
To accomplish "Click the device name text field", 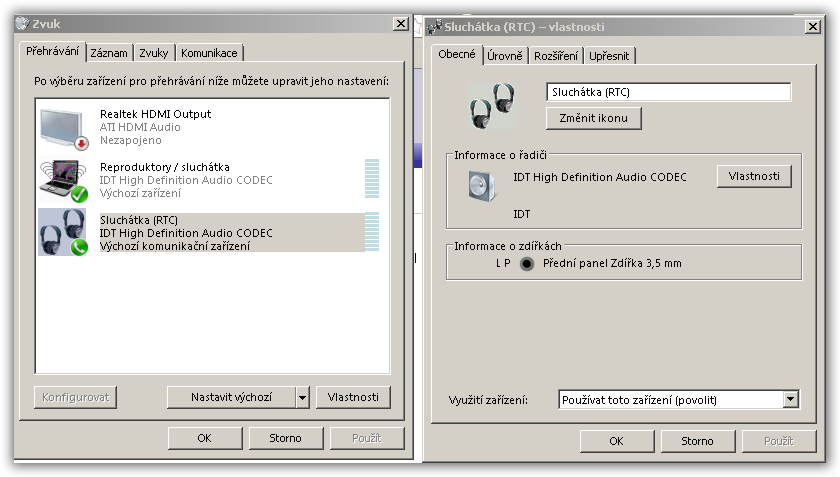I will 668,92.
